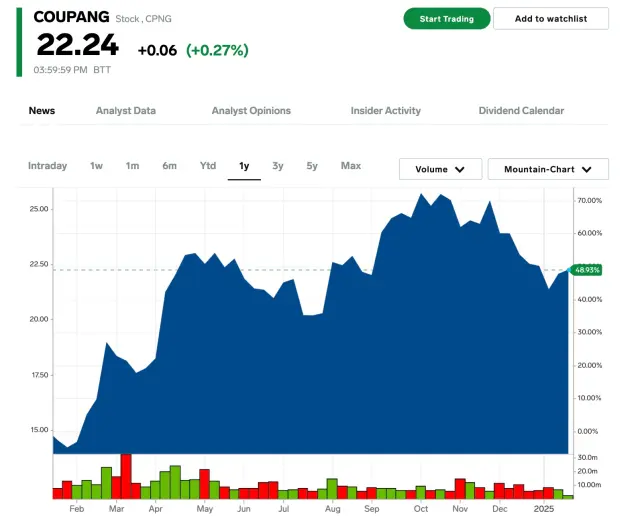640x531 pixels.
Task: View the Insider Activity tab
Action: pyautogui.click(x=385, y=111)
